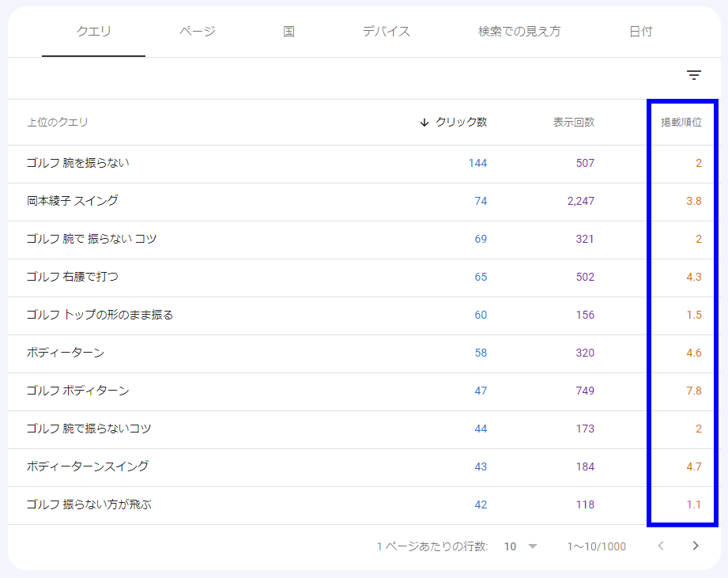Click the 1.5 position value
Image resolution: width=728 pixels, height=578 pixels.
click(694, 315)
